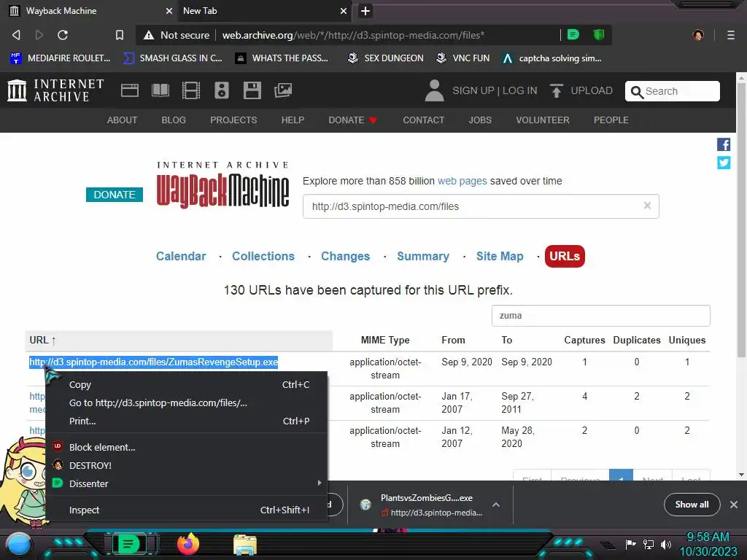Open the Software floppy disk icon
The image size is (747, 560).
tap(252, 90)
